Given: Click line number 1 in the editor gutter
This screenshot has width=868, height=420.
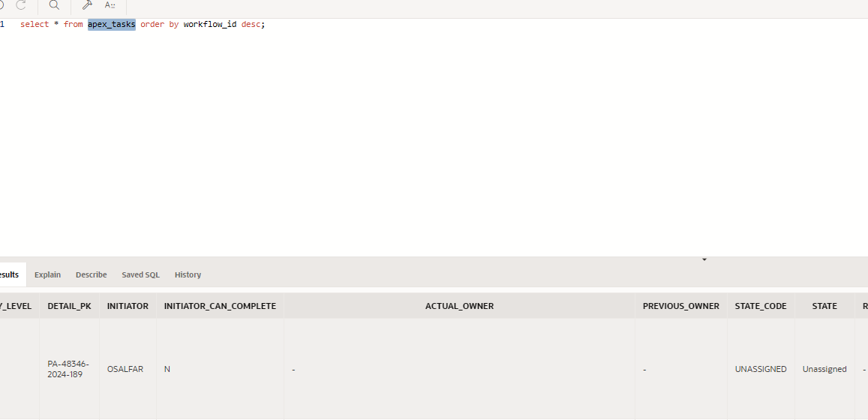Looking at the screenshot, I should [2, 24].
